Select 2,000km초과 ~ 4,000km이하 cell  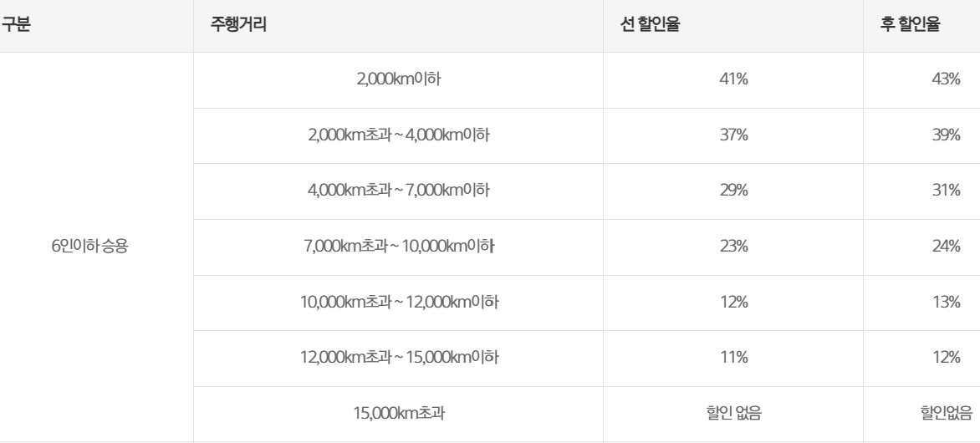point(398,135)
